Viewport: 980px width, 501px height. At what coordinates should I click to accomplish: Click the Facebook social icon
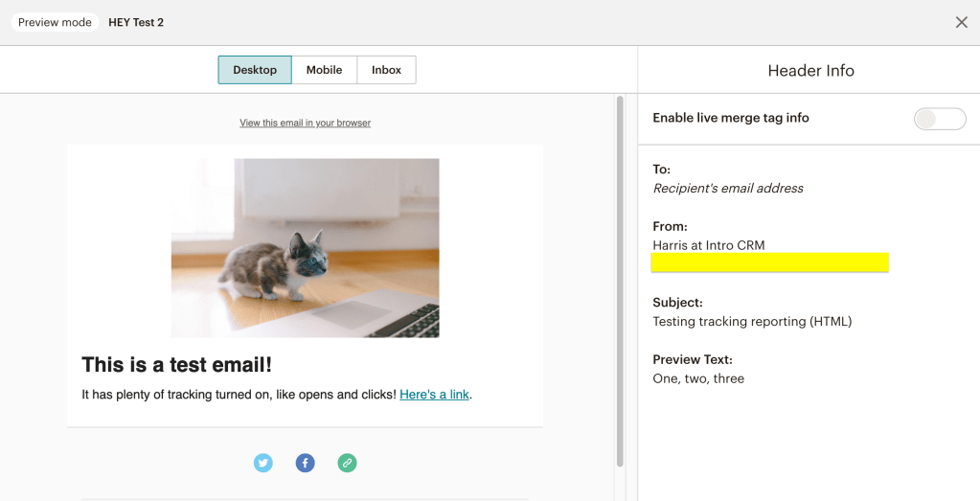305,463
